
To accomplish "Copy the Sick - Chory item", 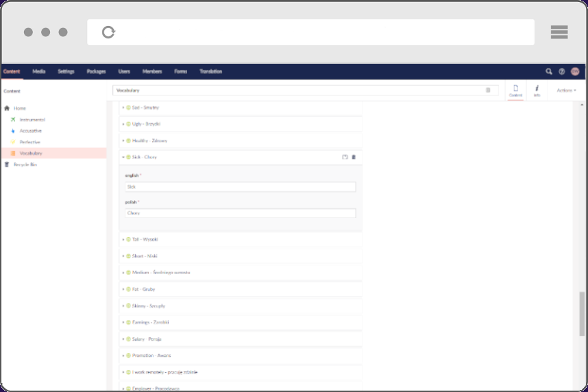I will pos(345,157).
